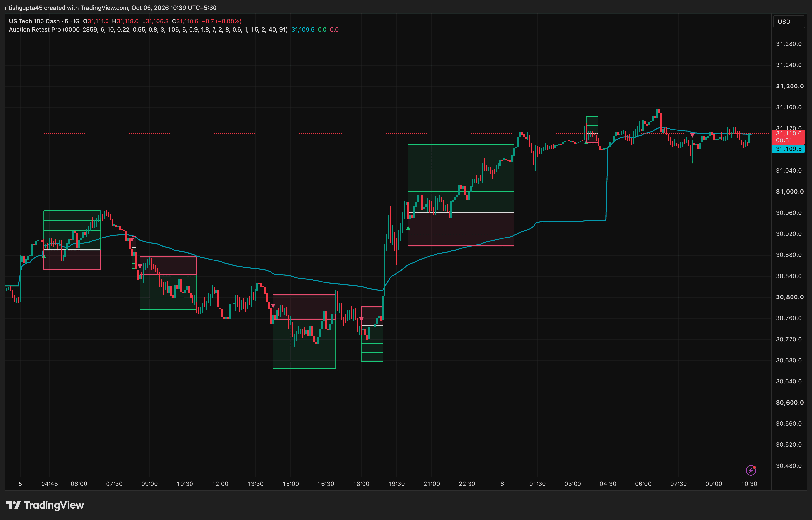
Task: Select the Auction Retest Pro indicator legend
Action: tap(148, 30)
